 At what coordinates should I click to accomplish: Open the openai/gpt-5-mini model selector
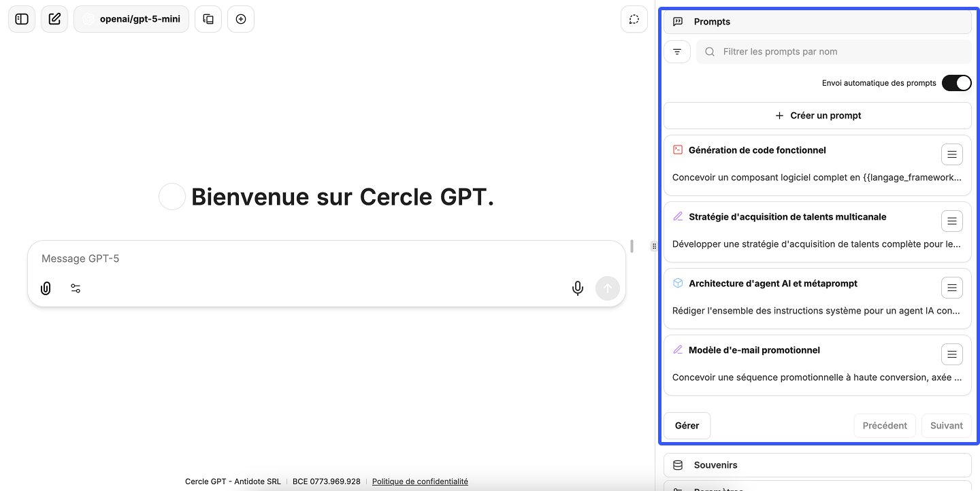tap(131, 19)
